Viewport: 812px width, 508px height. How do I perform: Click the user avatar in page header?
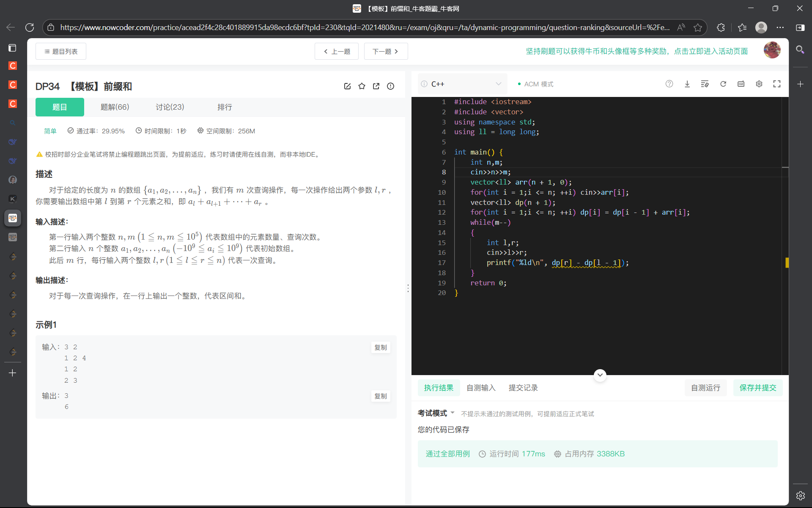772,50
